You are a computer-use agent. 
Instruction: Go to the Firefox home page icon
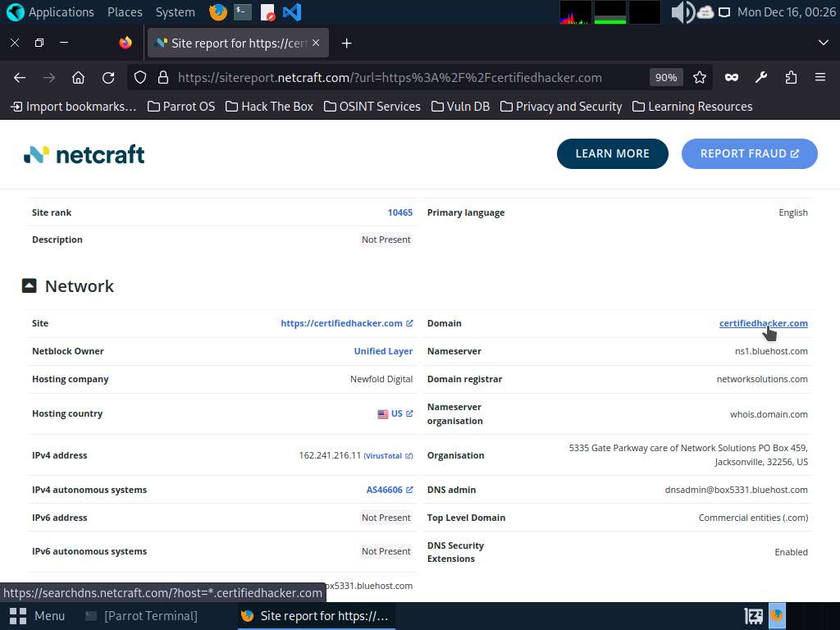(x=78, y=78)
